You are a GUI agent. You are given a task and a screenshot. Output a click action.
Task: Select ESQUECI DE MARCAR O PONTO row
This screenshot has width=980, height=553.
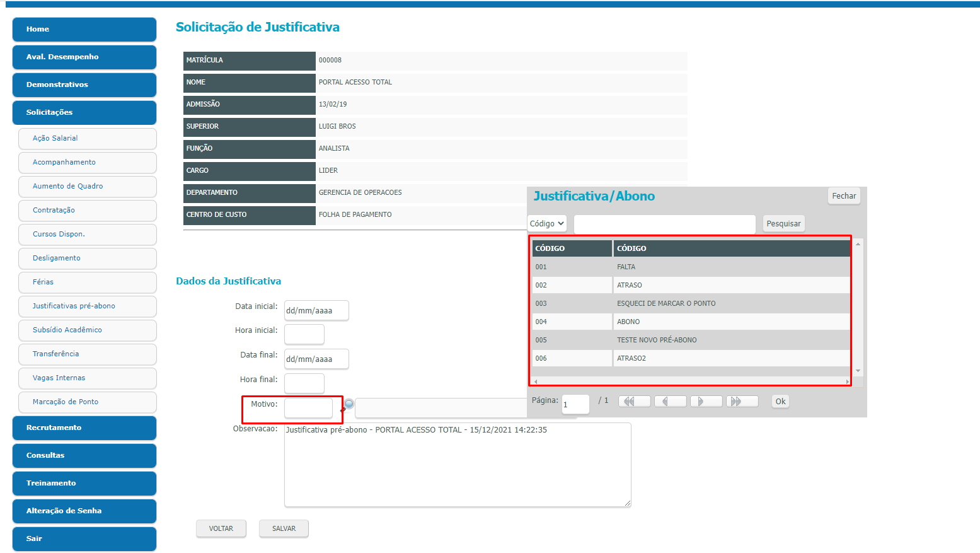691,303
